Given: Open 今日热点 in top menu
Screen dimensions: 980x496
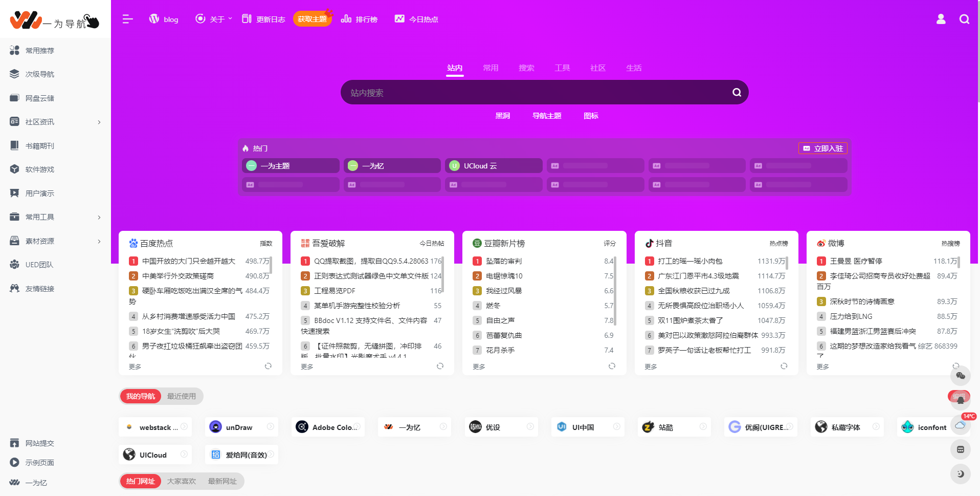Looking at the screenshot, I should 416,19.
